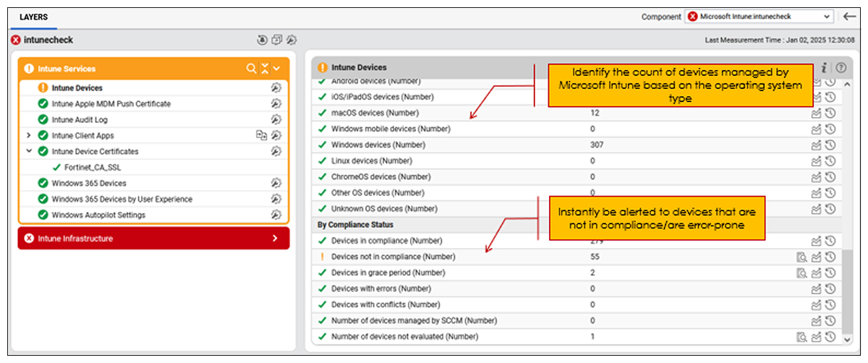Click the Last Measurement Time text
This screenshot has height=363, width=868.
(780, 40)
